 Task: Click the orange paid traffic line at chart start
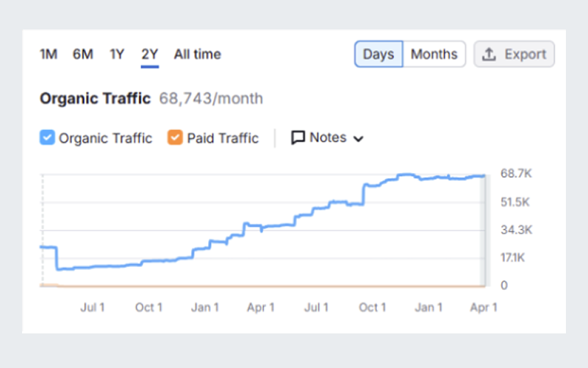coord(44,284)
